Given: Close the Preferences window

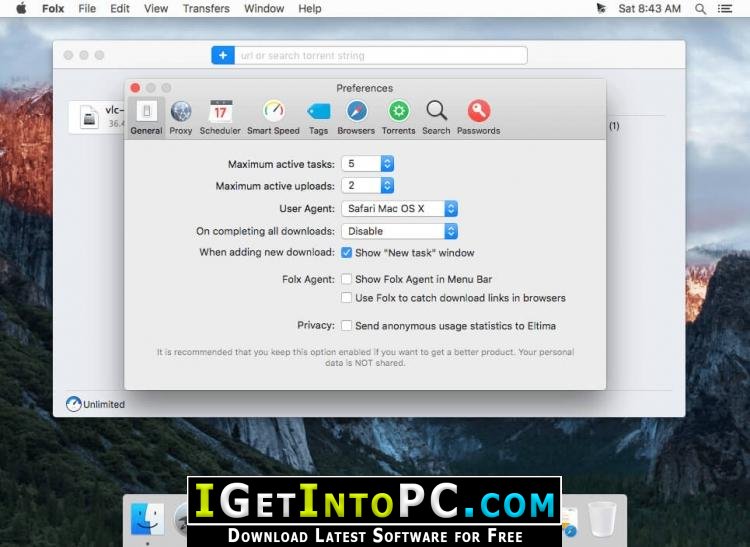Looking at the screenshot, I should [x=135, y=88].
